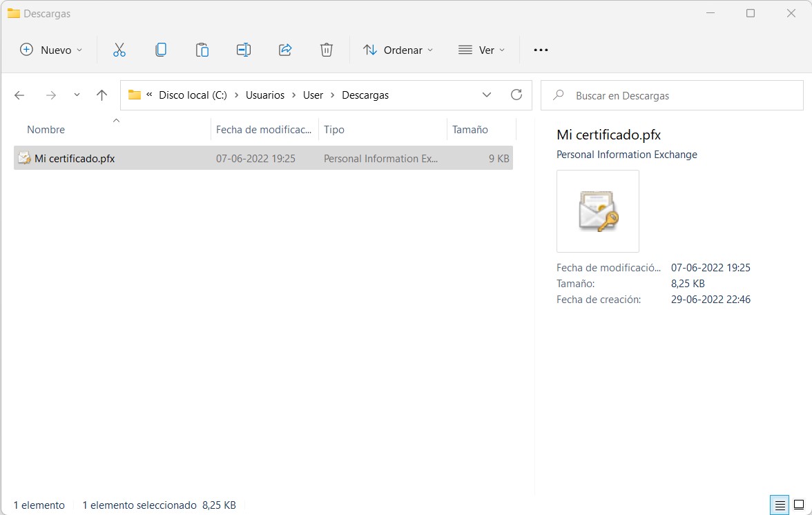Refresh the Descargas folder
This screenshot has width=812, height=515.
coord(516,95)
